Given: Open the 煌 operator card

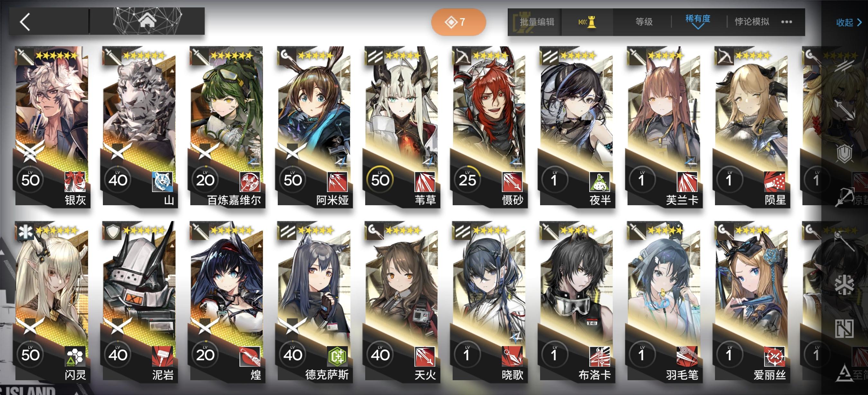Looking at the screenshot, I should tap(227, 301).
